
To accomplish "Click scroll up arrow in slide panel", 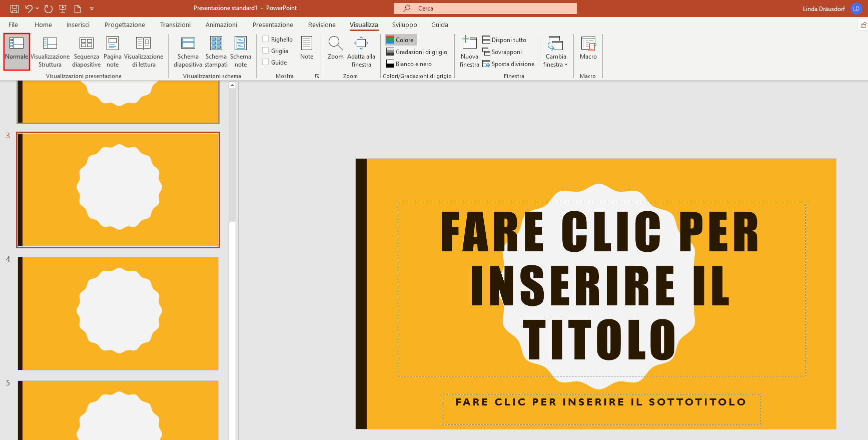I will pos(232,86).
